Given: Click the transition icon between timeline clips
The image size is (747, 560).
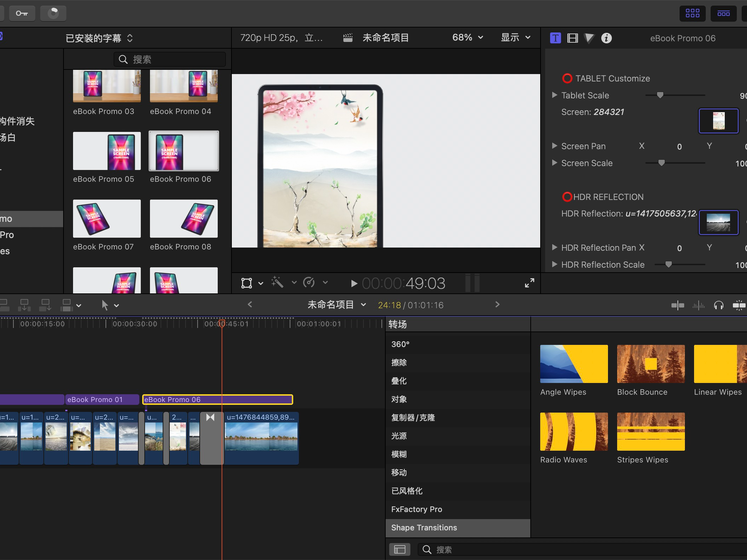Looking at the screenshot, I should point(210,417).
